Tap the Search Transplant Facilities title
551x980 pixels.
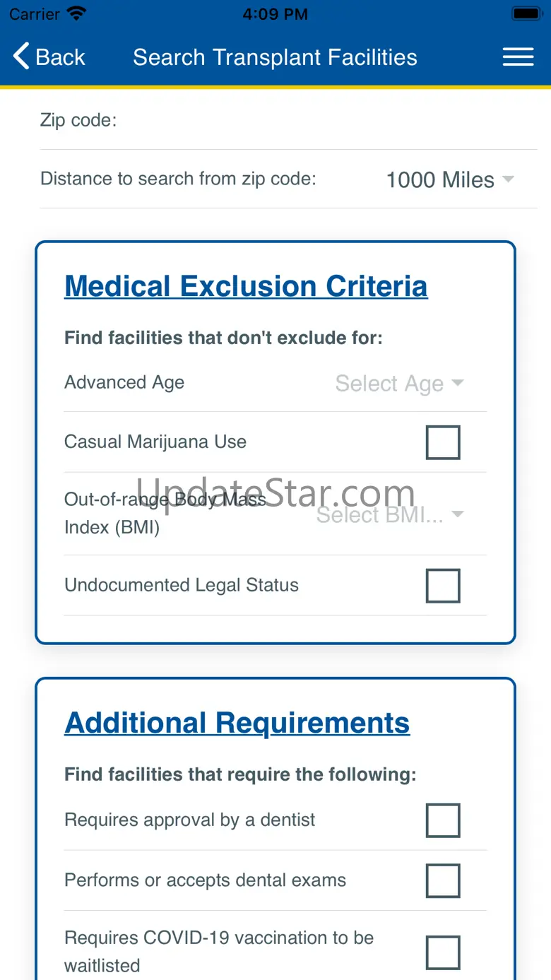tap(275, 57)
